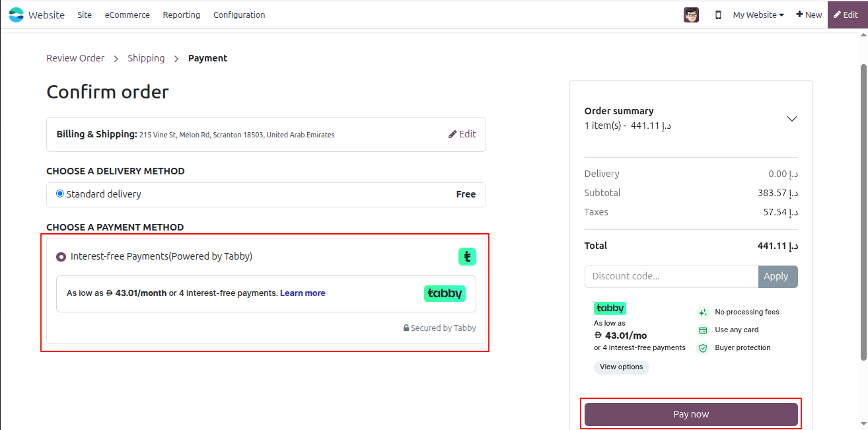Click the Subtotal value 383.57
Viewport: 868px width, 430px height.
[x=778, y=193]
